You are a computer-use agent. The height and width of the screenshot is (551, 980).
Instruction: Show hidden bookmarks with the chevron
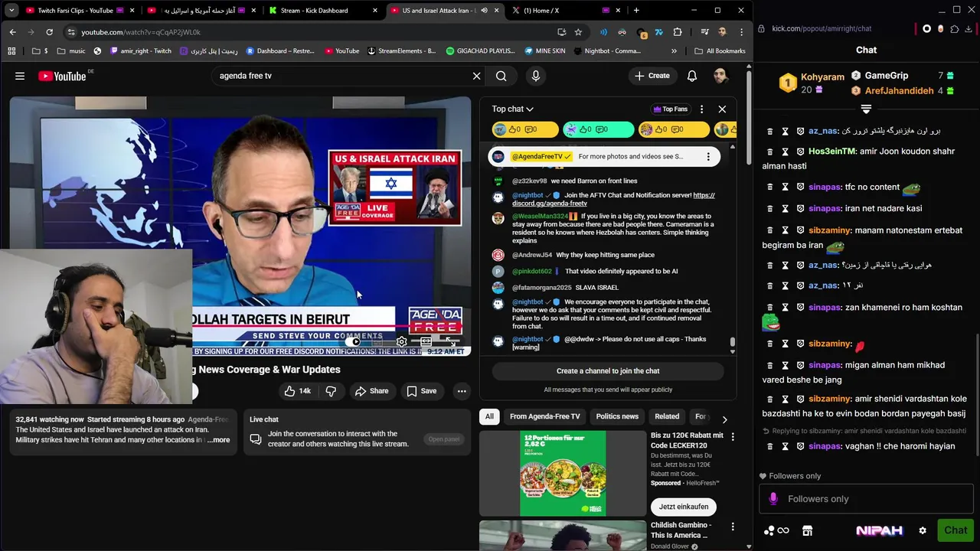[x=674, y=51]
